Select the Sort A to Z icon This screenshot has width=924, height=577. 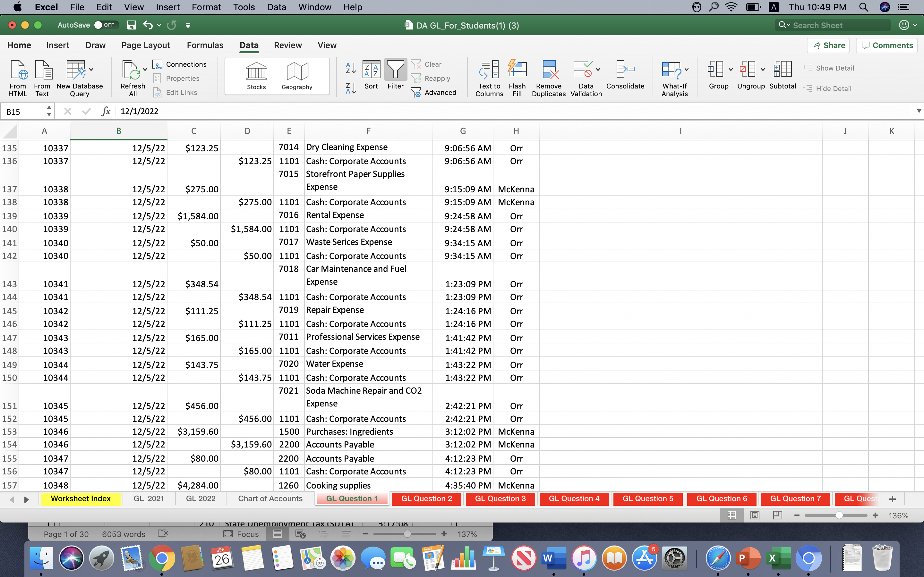[x=350, y=69]
